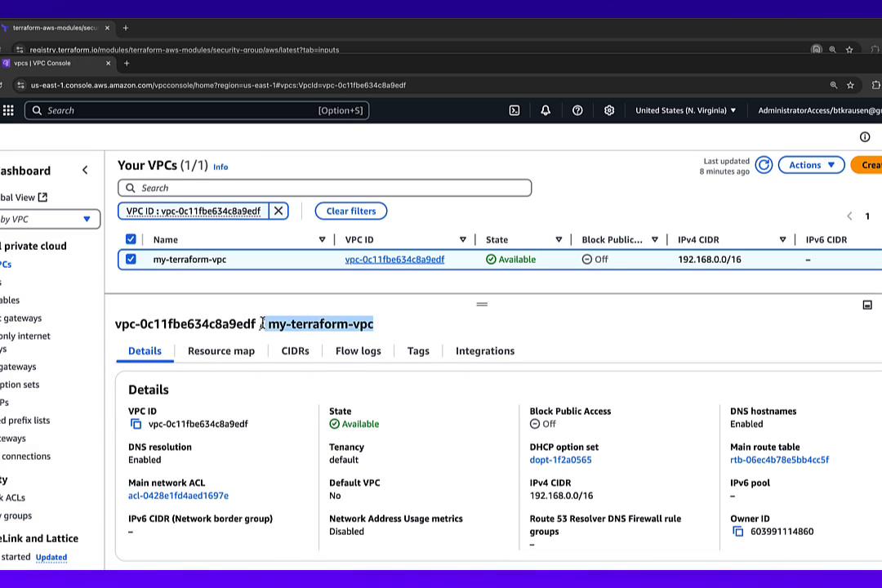Click the VPC ID filter chip text
The image size is (882, 588).
tap(193, 211)
